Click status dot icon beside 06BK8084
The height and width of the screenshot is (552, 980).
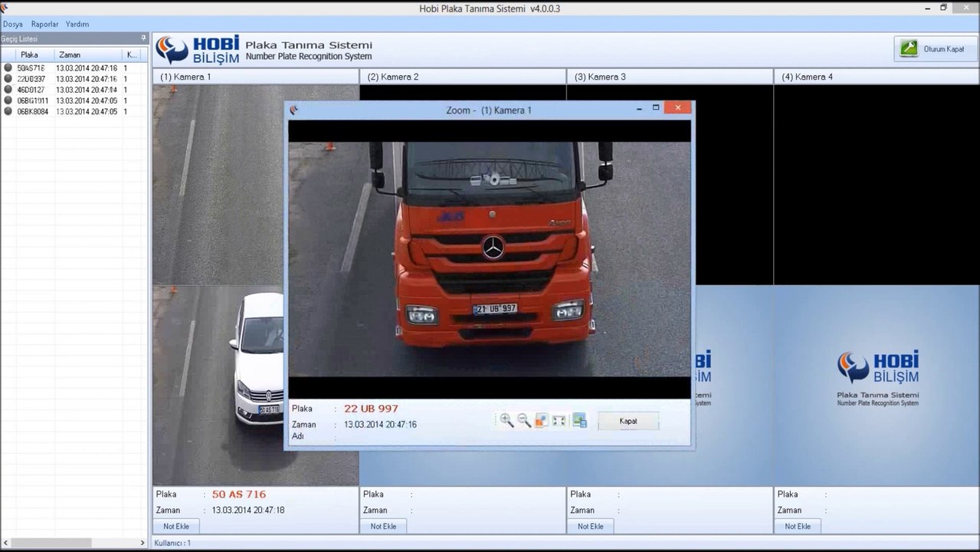(8, 111)
